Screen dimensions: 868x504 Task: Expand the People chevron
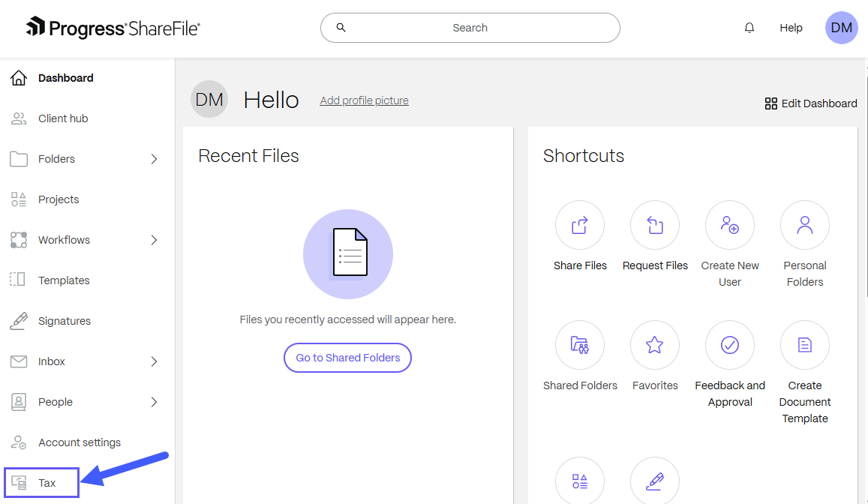(154, 402)
